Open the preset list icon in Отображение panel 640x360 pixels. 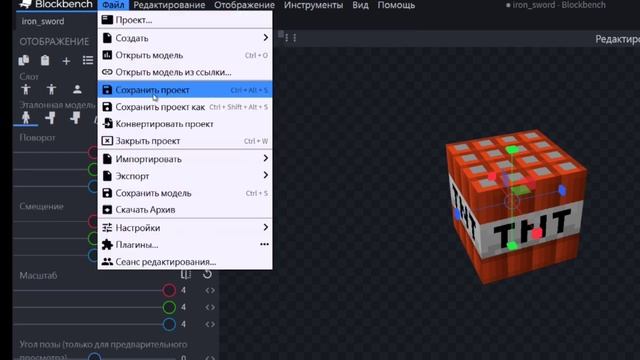point(88,61)
